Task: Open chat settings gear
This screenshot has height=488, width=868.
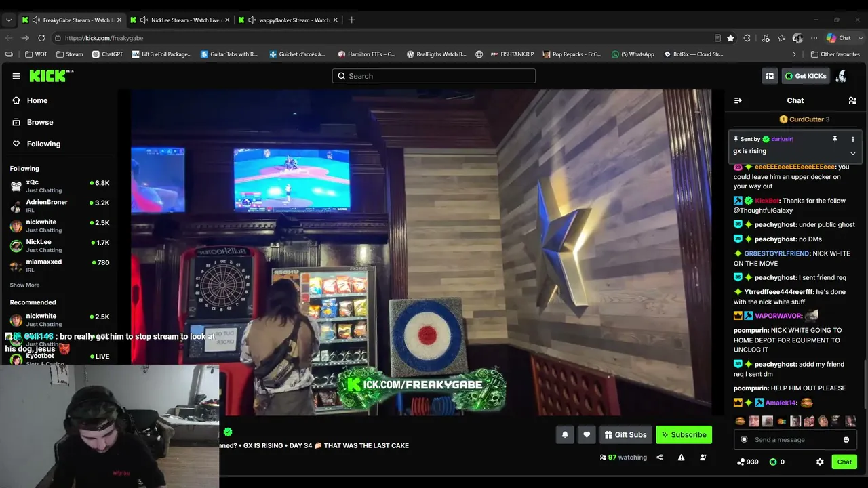Action: pyautogui.click(x=820, y=462)
